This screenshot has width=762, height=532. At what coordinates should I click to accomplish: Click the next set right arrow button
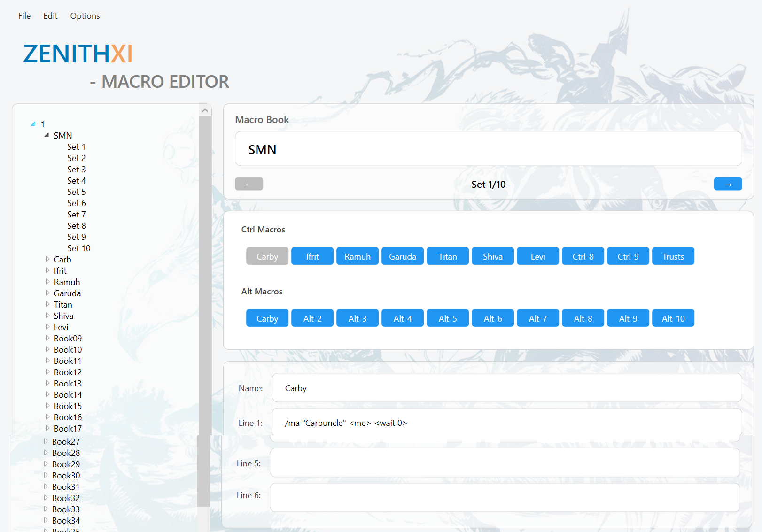(728, 184)
